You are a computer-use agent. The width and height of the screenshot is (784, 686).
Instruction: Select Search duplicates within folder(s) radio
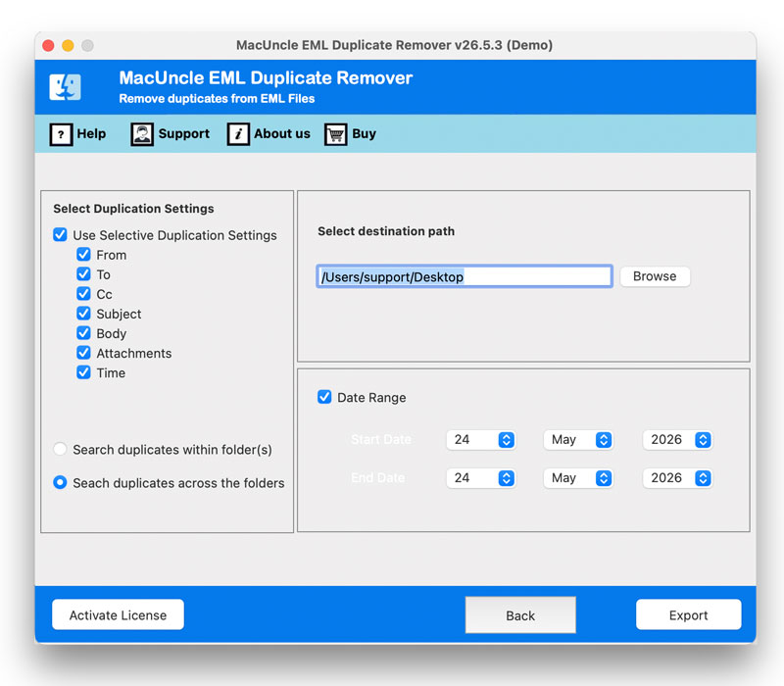60,449
